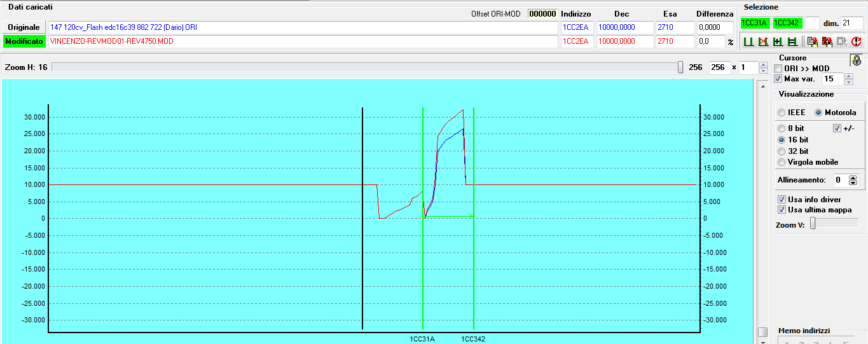The image size is (868, 344).
Task: Click the red paste document icon
Action: click(x=827, y=42)
